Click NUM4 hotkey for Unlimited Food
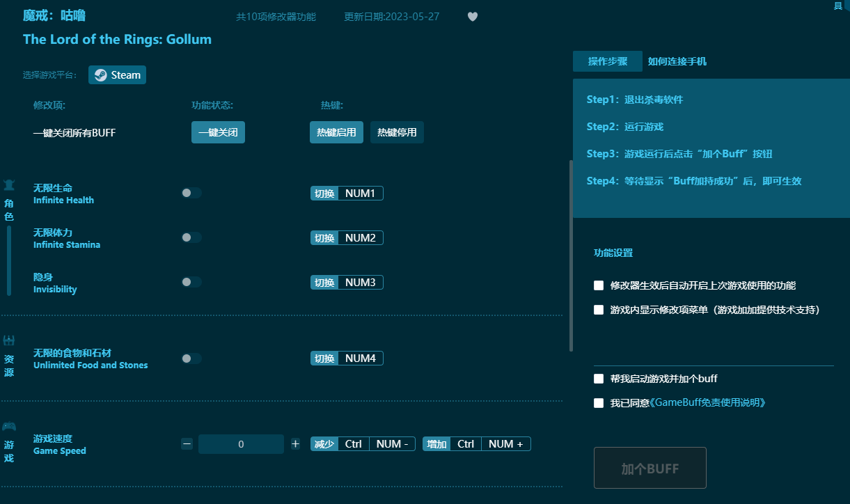The height and width of the screenshot is (504, 850). pos(361,358)
